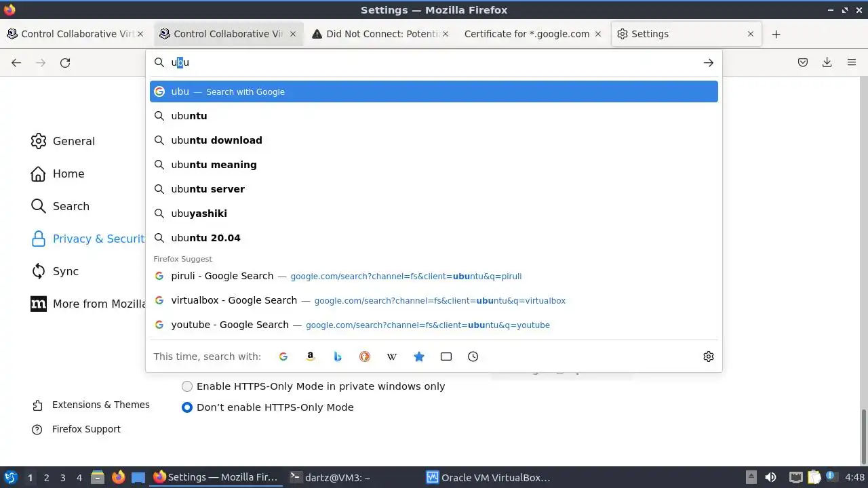
Task: Open the Downloads panel
Action: (x=827, y=62)
